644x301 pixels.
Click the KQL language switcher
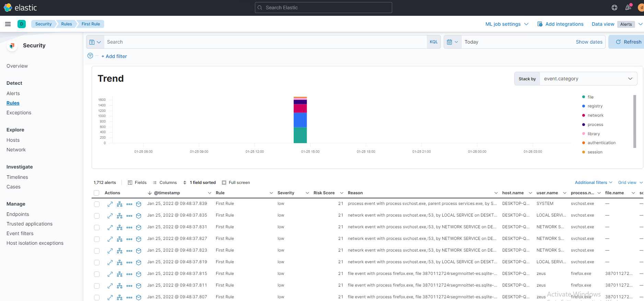tap(434, 42)
